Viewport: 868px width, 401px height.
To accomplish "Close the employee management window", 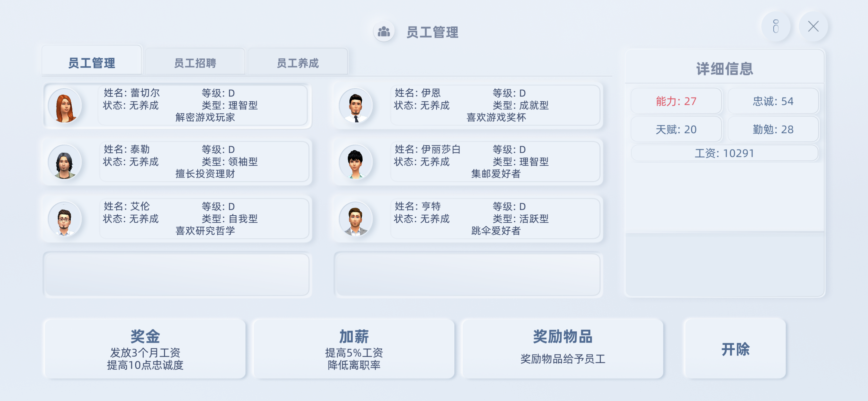I will tap(813, 26).
